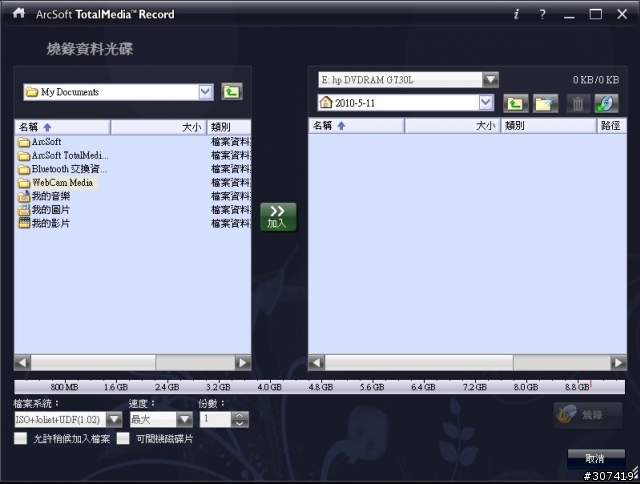Toggle 允許稍候加入檔案 checkbox

20,439
